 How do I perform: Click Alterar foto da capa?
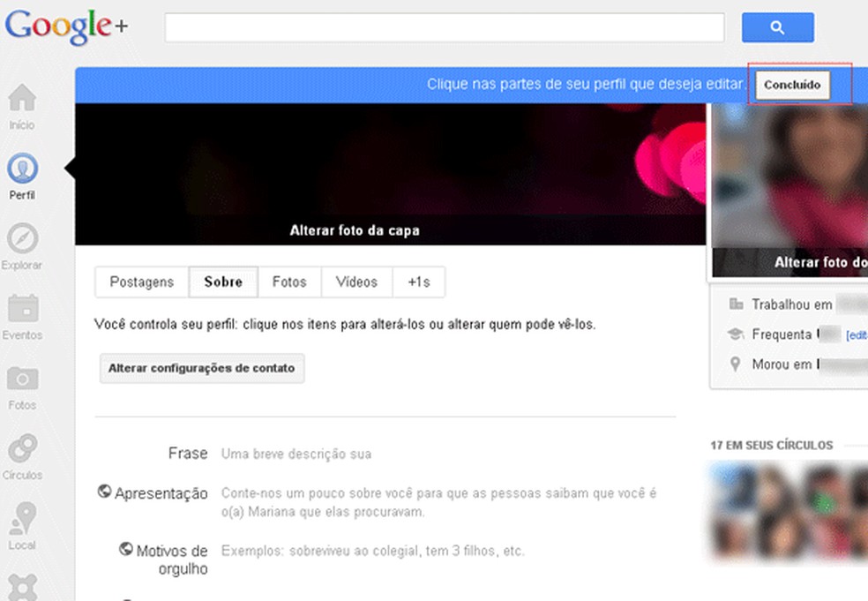click(355, 230)
